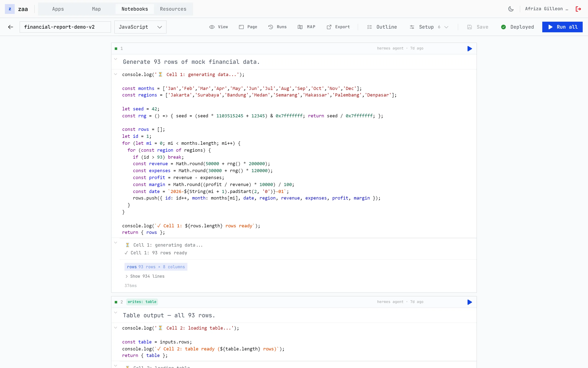This screenshot has height=368, width=588.
Task: Show the Runs history
Action: click(277, 27)
